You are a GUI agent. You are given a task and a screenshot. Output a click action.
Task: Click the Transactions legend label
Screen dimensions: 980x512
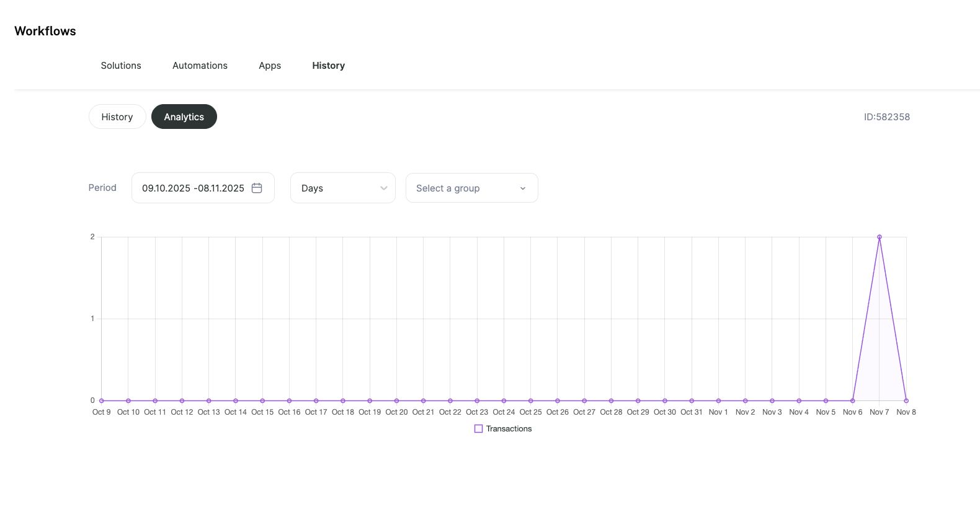(x=509, y=428)
